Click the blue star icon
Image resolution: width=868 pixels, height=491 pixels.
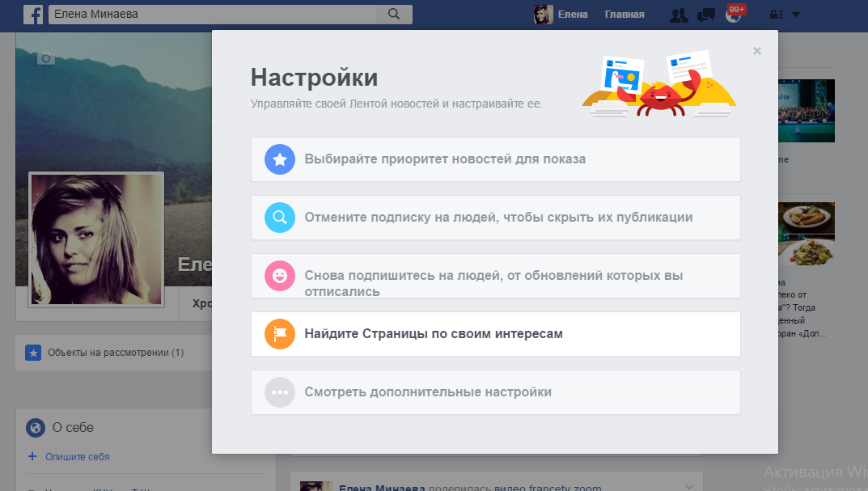pyautogui.click(x=280, y=159)
